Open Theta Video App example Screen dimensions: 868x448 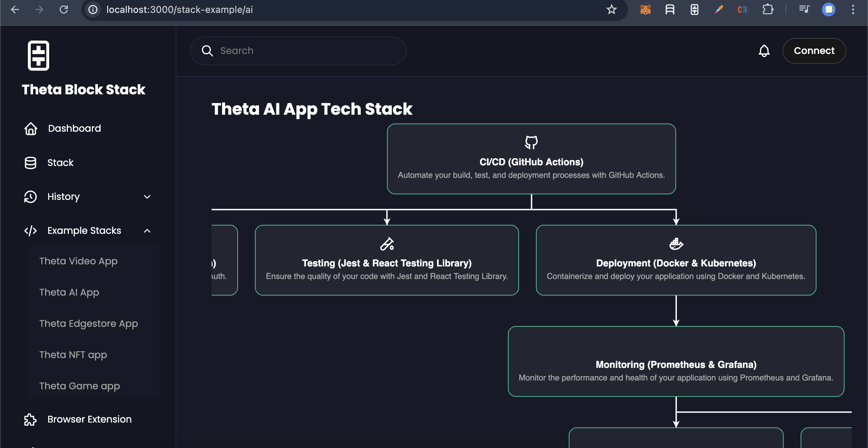click(x=78, y=261)
